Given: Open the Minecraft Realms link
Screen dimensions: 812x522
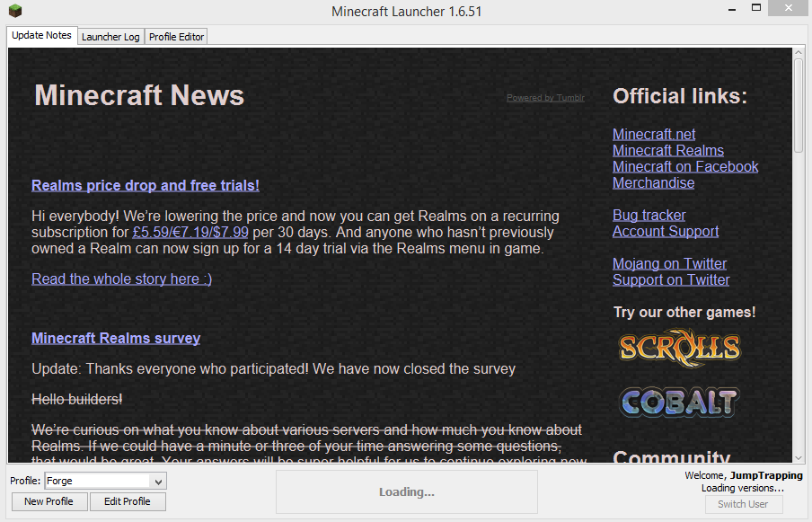Looking at the screenshot, I should pyautogui.click(x=668, y=150).
